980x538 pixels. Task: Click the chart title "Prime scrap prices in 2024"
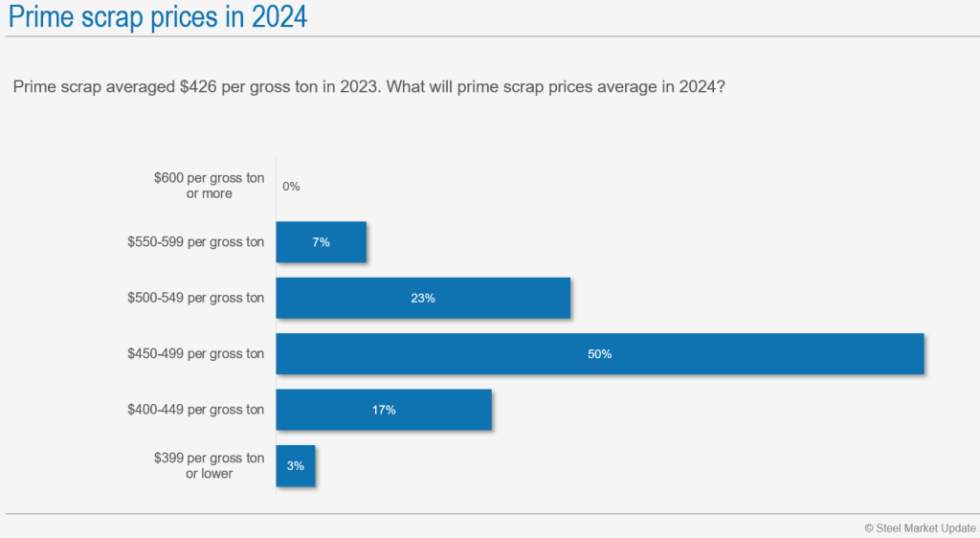coord(159,17)
